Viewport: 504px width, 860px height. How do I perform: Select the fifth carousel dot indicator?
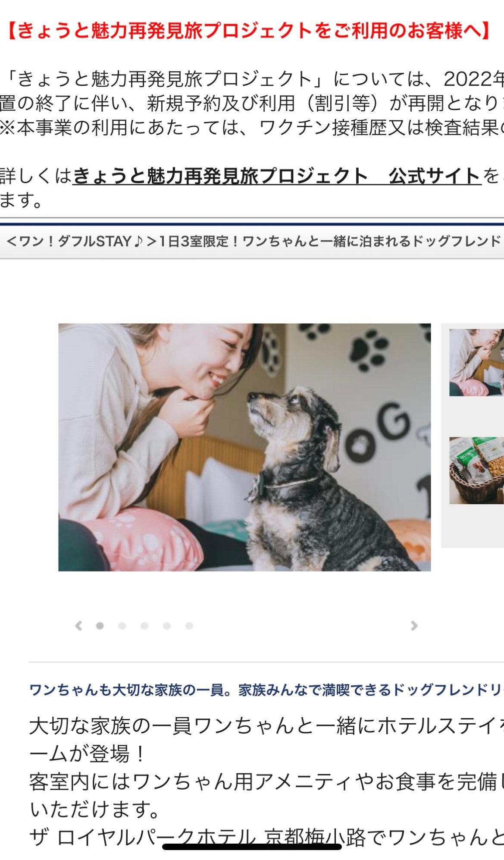[189, 626]
